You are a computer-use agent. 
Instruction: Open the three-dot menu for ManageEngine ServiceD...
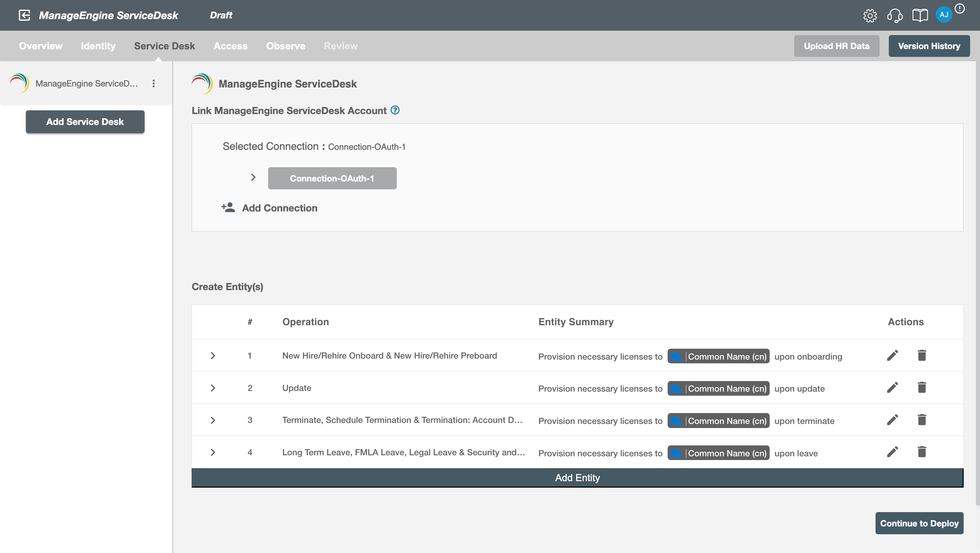pos(154,83)
